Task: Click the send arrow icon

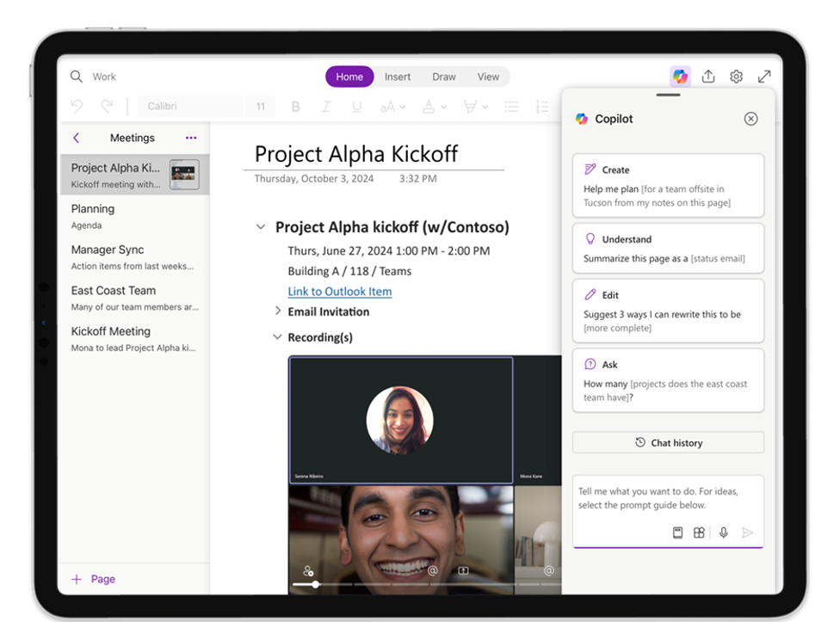Action: [x=747, y=533]
